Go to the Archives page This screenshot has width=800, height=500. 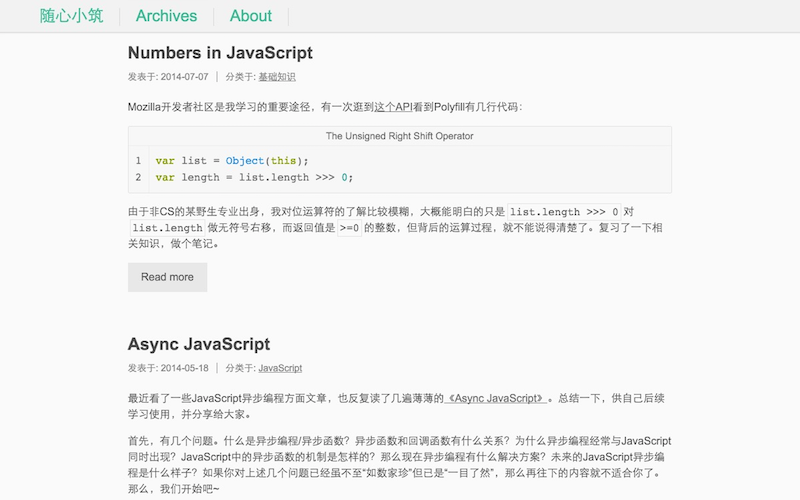click(x=166, y=16)
